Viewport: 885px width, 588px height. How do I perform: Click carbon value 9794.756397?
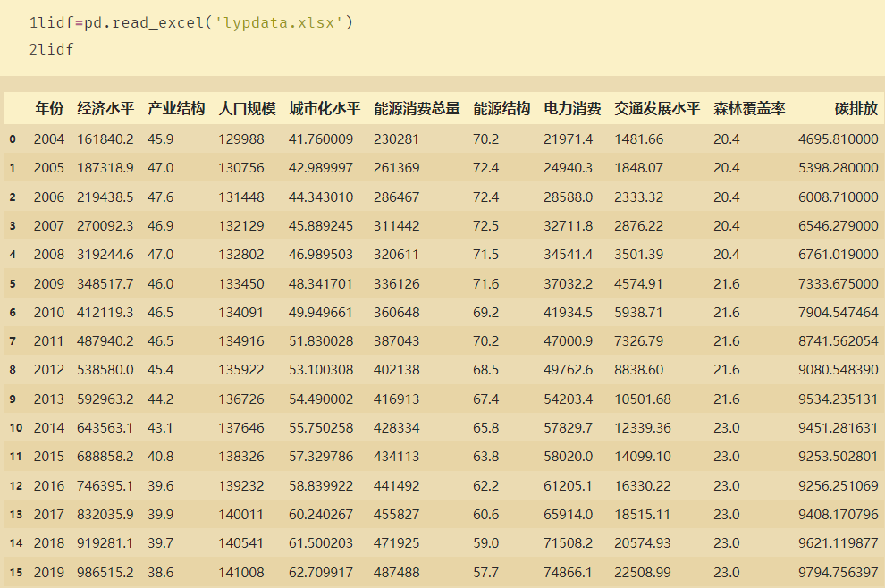click(839, 573)
